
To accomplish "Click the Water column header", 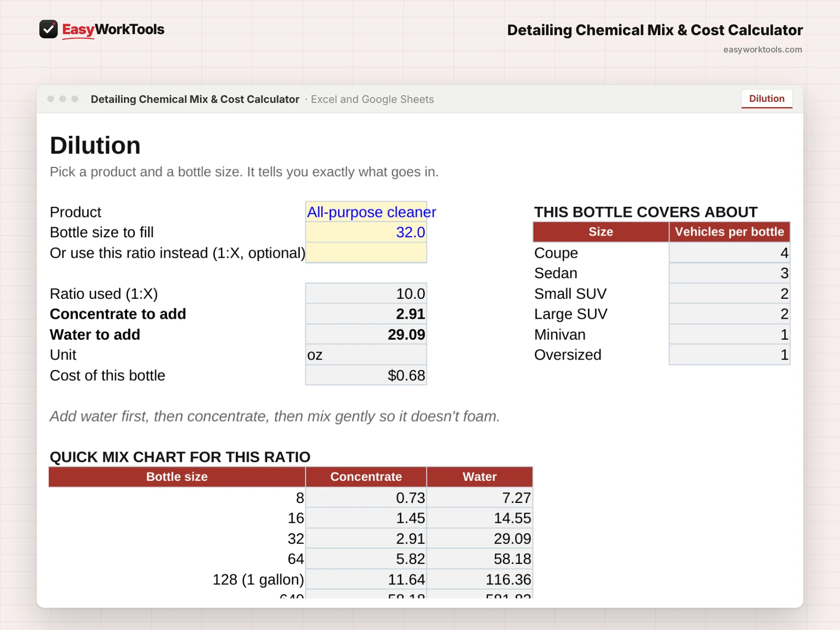I will [479, 477].
